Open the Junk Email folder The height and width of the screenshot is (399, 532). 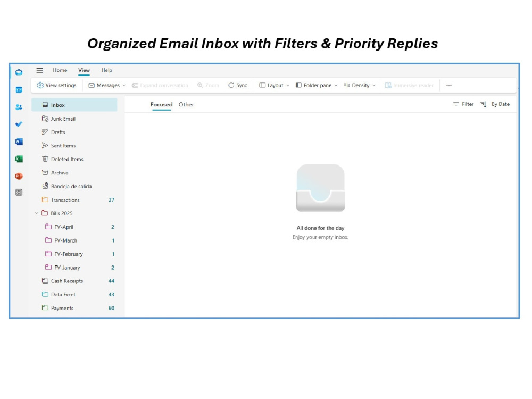(74, 119)
